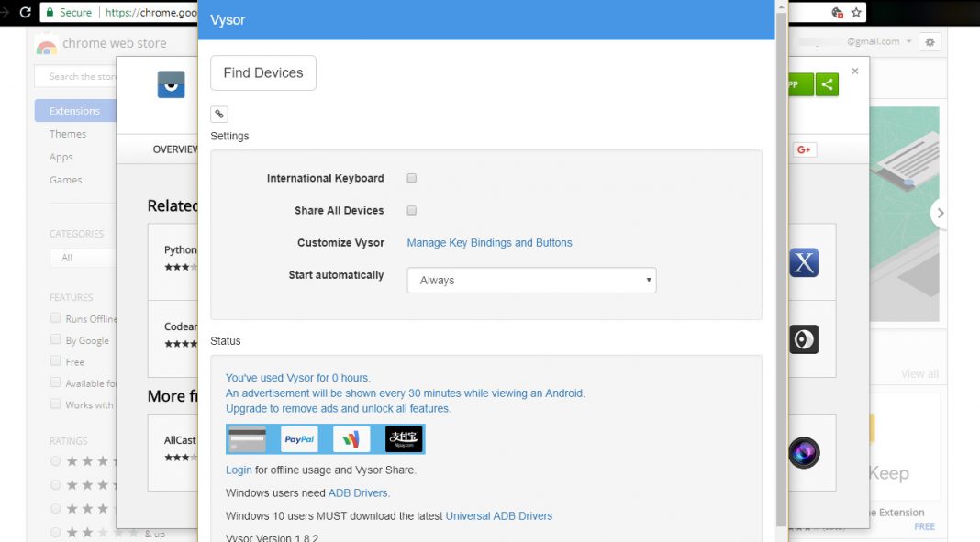
Task: Enable the Free filter under Features
Action: click(55, 361)
